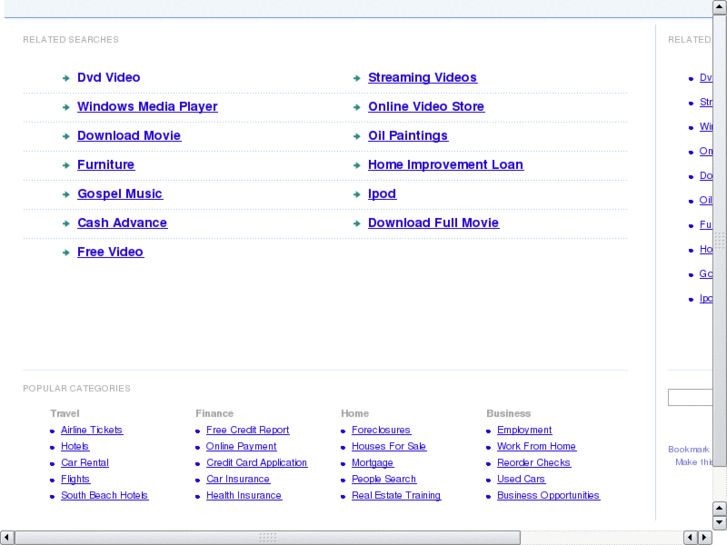
Task: Click the arrow icon beside Ipod
Action: pyautogui.click(x=357, y=195)
